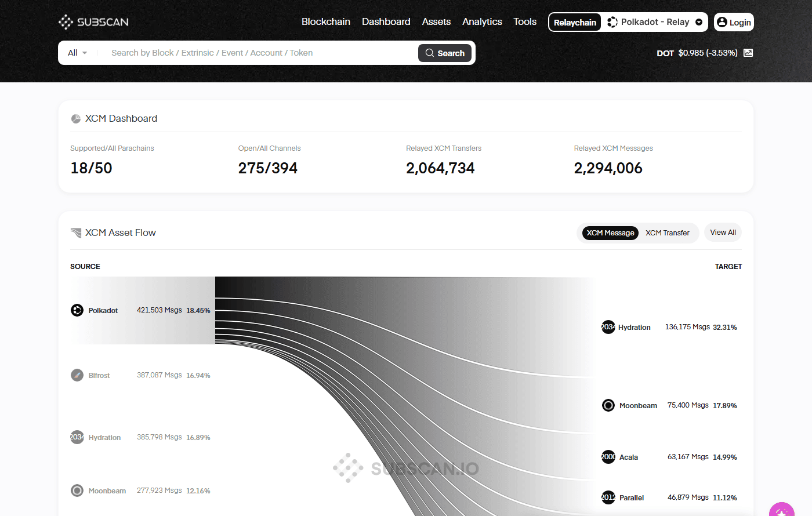Open the Assets menu

(x=436, y=22)
